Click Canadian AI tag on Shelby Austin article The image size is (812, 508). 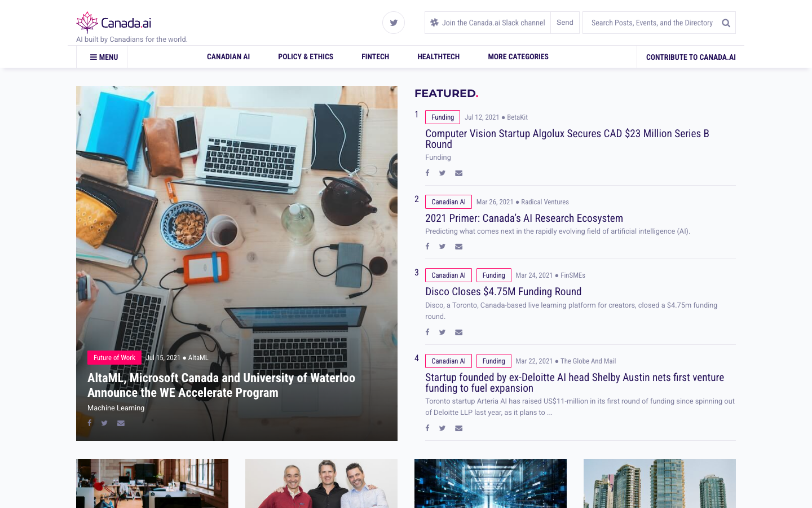pyautogui.click(x=448, y=361)
